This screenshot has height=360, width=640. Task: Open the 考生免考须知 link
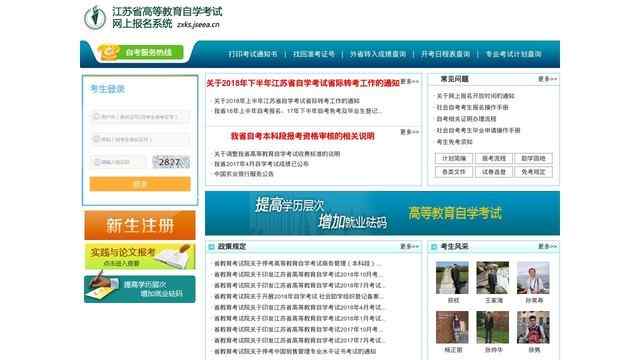(x=454, y=142)
